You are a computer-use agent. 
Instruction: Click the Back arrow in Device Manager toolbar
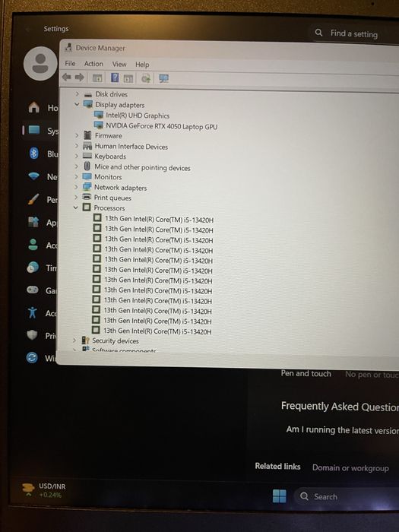[x=67, y=78]
